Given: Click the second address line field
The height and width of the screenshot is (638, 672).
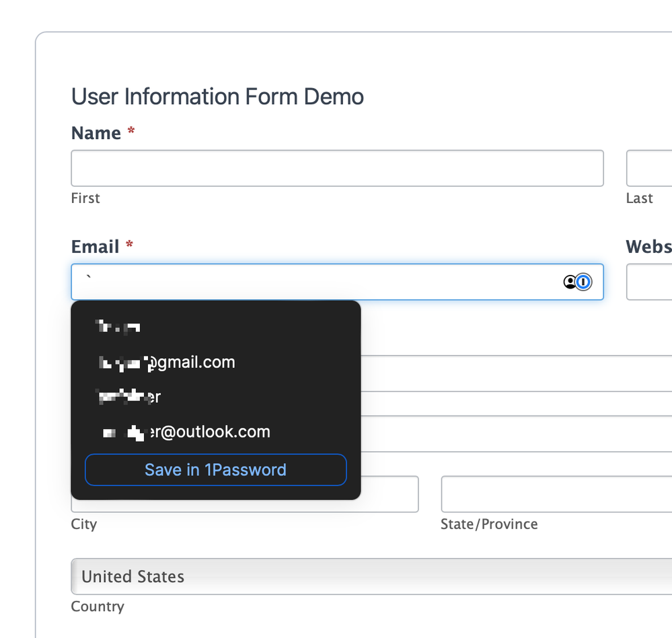Looking at the screenshot, I should coord(515,434).
